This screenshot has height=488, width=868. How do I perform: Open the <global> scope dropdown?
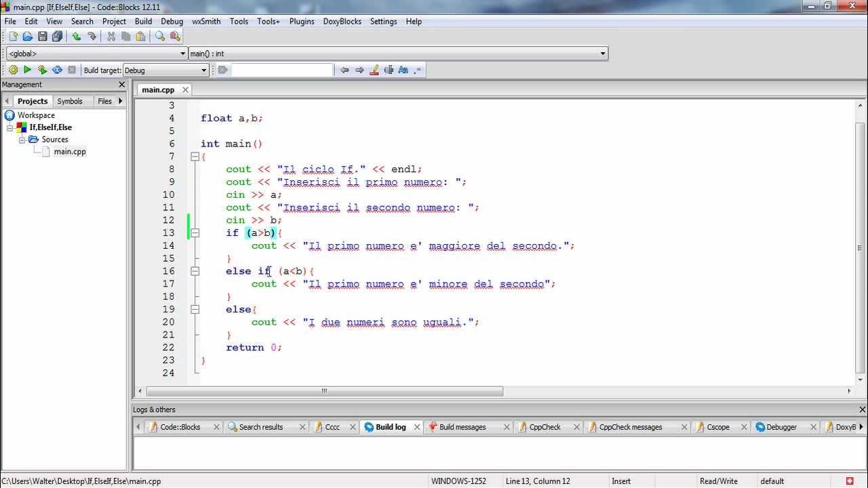(x=182, y=54)
